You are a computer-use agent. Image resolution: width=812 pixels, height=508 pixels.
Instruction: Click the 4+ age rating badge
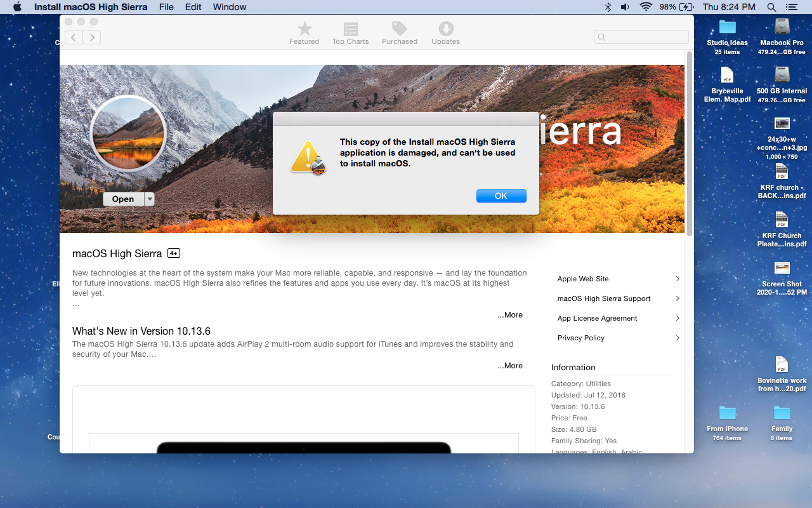(174, 253)
